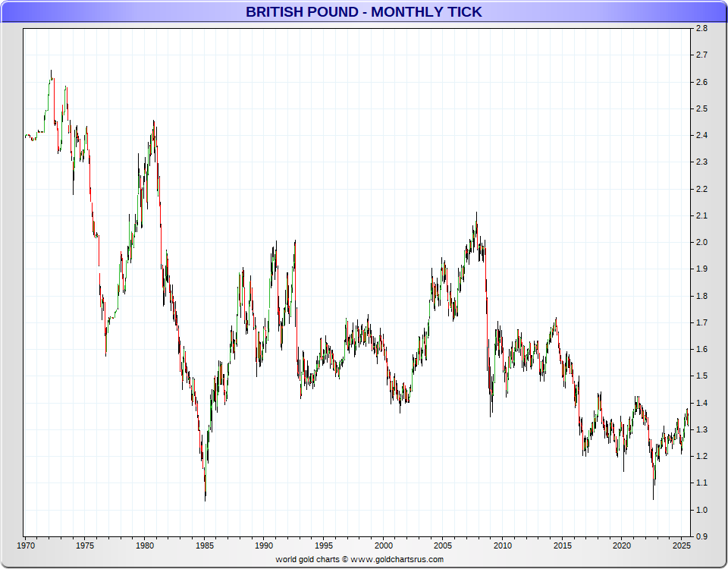Click the 1985 price low near 1.05

click(206, 488)
